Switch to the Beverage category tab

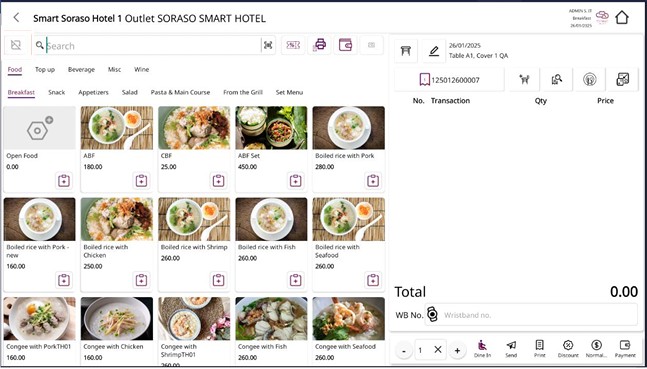(x=81, y=69)
